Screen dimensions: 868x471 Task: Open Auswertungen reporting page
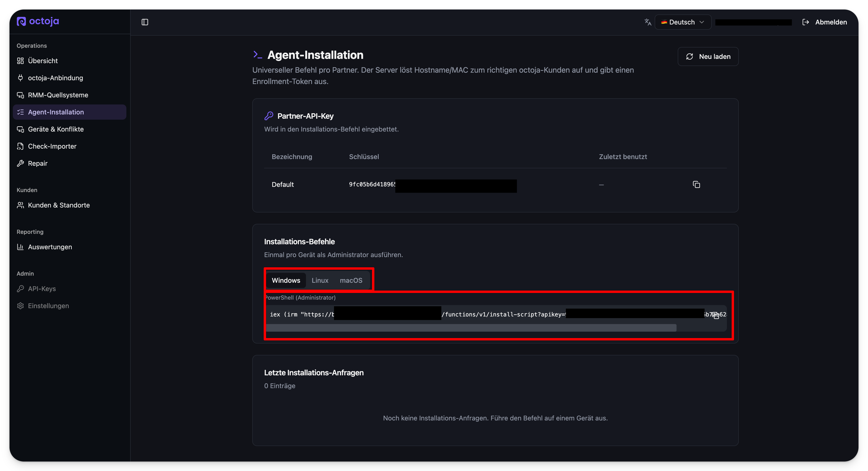(x=69, y=247)
